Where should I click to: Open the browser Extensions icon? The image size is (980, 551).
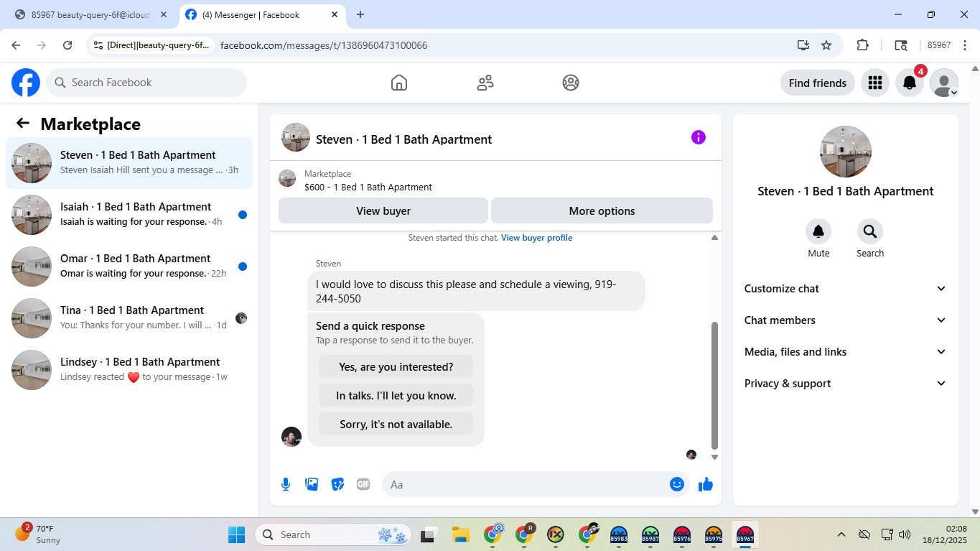click(863, 45)
